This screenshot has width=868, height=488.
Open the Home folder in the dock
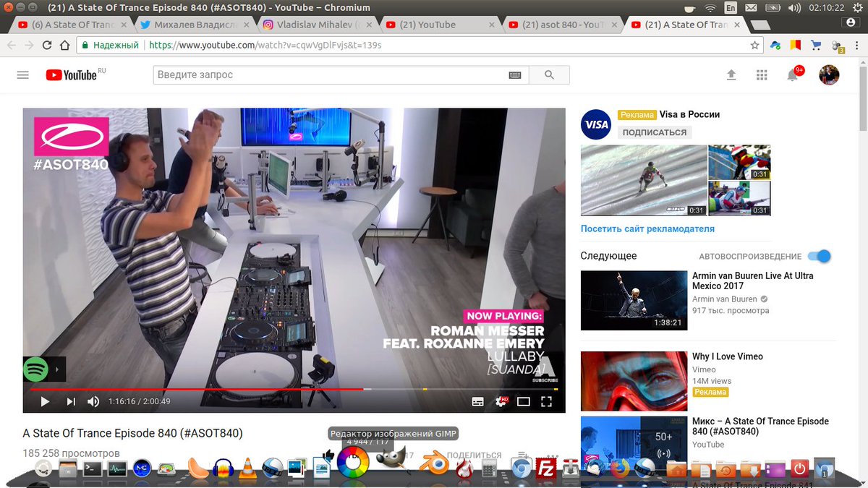tap(676, 470)
